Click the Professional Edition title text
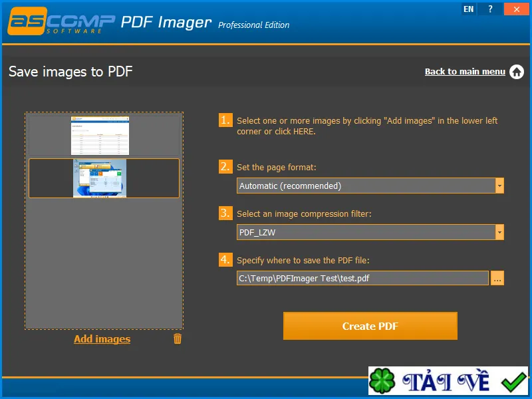 (x=254, y=25)
